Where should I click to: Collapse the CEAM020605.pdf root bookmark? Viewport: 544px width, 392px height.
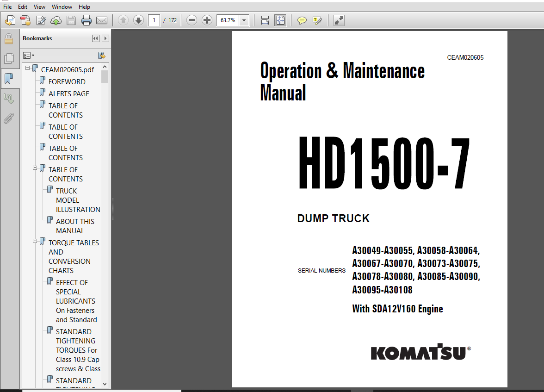[x=27, y=68]
